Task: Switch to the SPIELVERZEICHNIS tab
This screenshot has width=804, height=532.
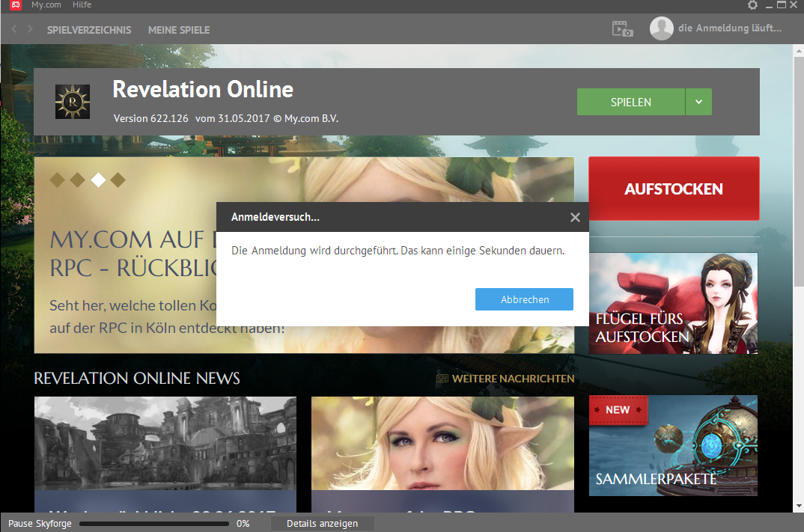Action: click(89, 30)
